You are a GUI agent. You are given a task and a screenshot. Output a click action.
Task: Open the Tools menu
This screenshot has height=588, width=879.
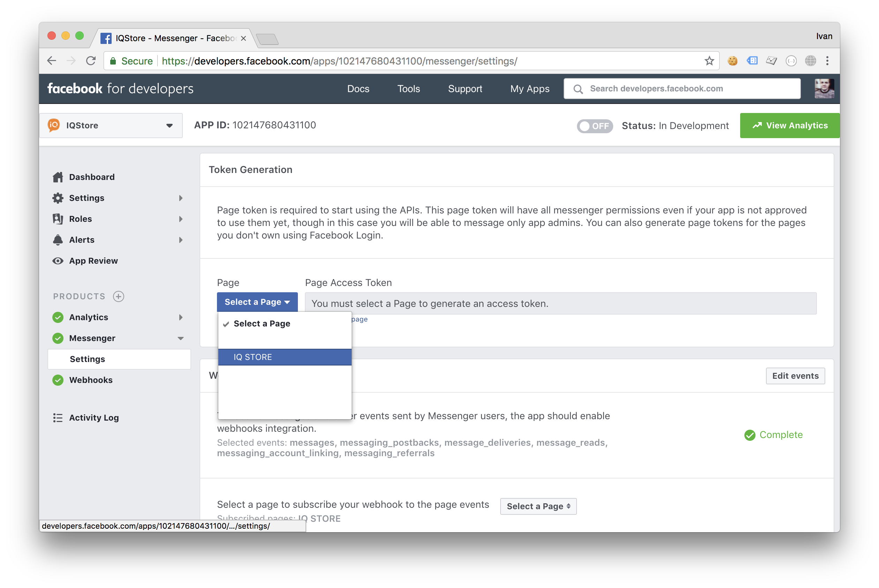click(408, 89)
